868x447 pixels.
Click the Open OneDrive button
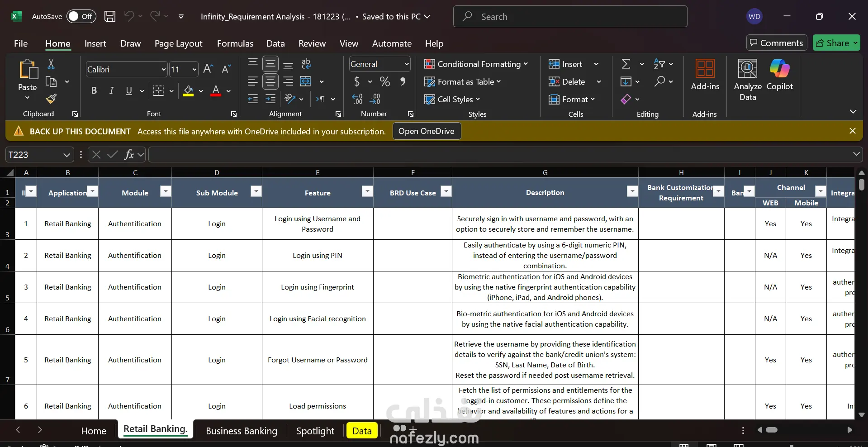tap(427, 131)
